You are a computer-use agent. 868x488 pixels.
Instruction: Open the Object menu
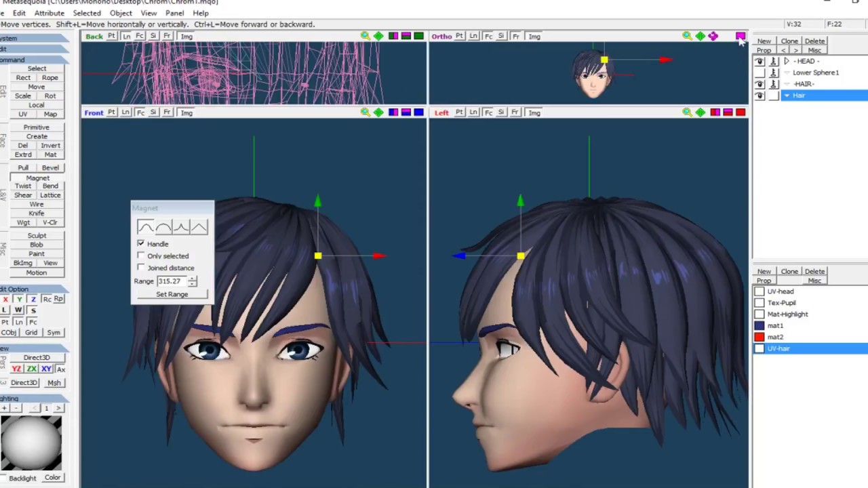[121, 13]
